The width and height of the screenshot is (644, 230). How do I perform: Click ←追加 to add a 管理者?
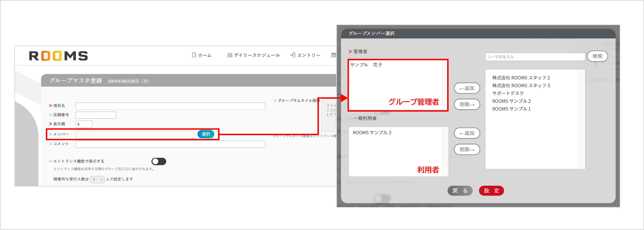467,88
